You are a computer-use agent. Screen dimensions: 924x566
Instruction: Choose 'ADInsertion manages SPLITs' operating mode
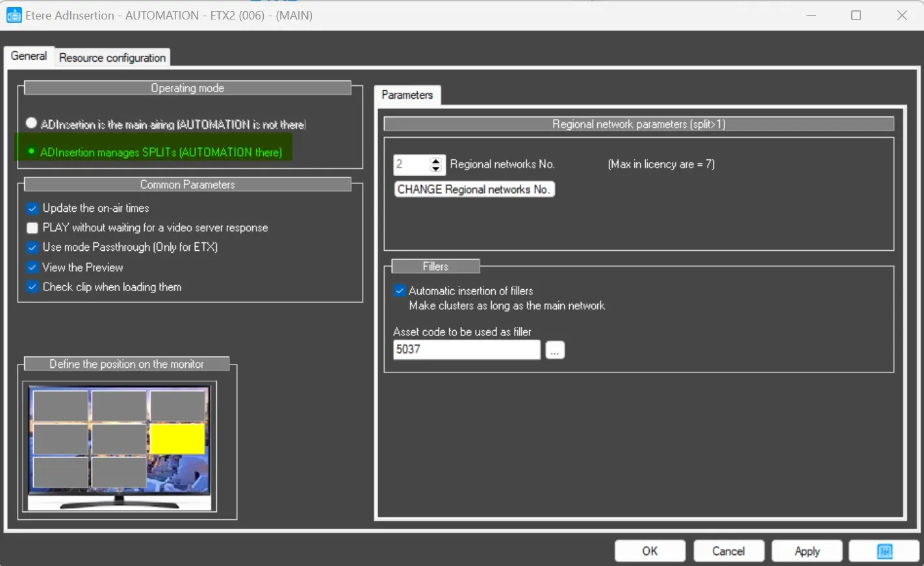click(31, 152)
